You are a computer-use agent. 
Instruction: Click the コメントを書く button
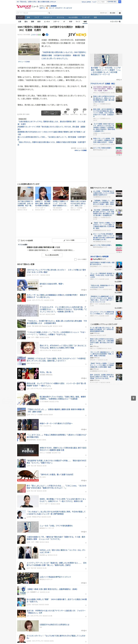click(x=69, y=240)
